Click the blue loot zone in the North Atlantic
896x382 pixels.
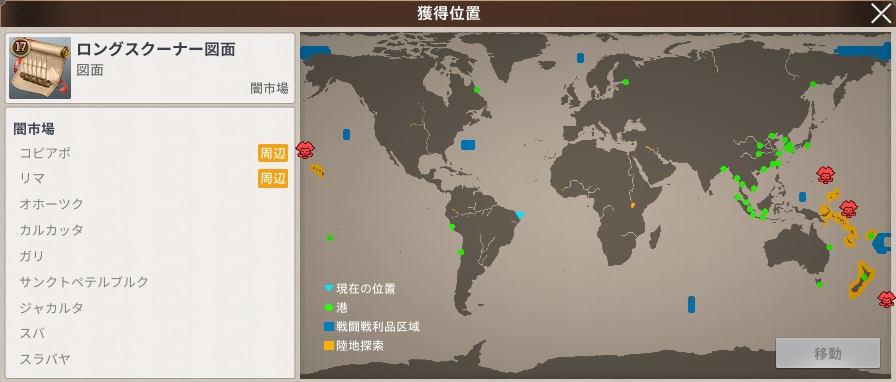pos(469,145)
